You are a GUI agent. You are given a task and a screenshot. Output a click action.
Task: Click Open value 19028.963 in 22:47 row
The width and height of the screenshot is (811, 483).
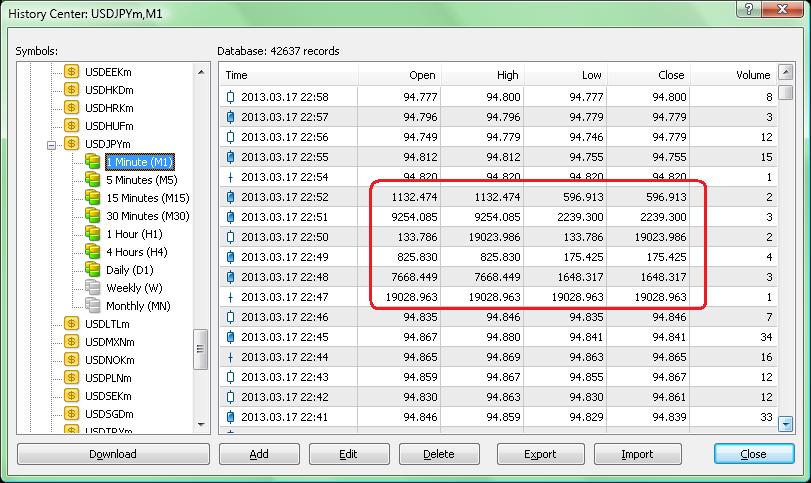pos(412,297)
